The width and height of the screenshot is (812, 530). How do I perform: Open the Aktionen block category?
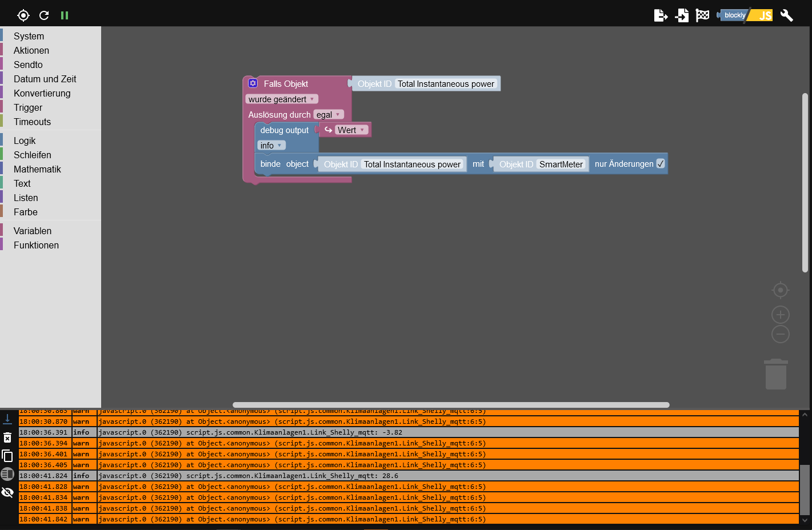(x=50, y=50)
